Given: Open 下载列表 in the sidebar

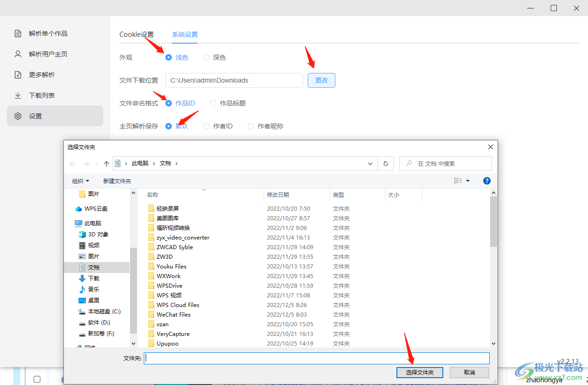Looking at the screenshot, I should click(x=55, y=95).
